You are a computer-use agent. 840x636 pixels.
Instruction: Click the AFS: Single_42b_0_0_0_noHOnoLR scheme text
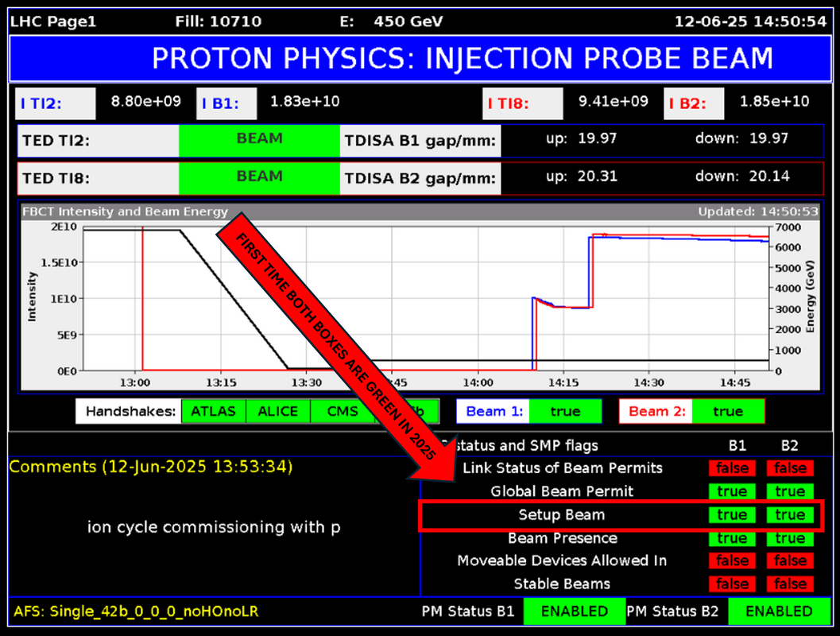click(136, 611)
